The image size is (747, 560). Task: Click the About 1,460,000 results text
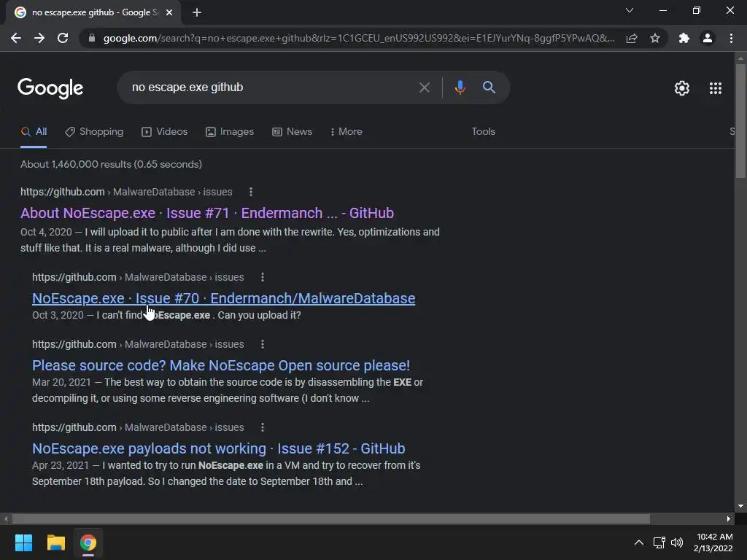click(111, 164)
